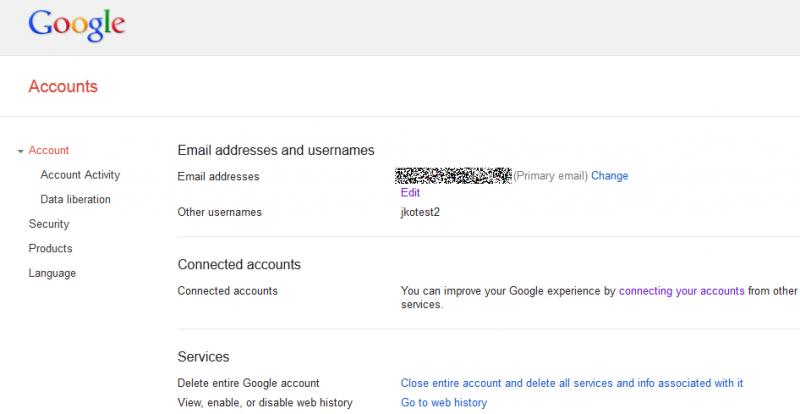This screenshot has width=800, height=414.
Task: Click the Email addresses and usernames heading
Action: [275, 150]
